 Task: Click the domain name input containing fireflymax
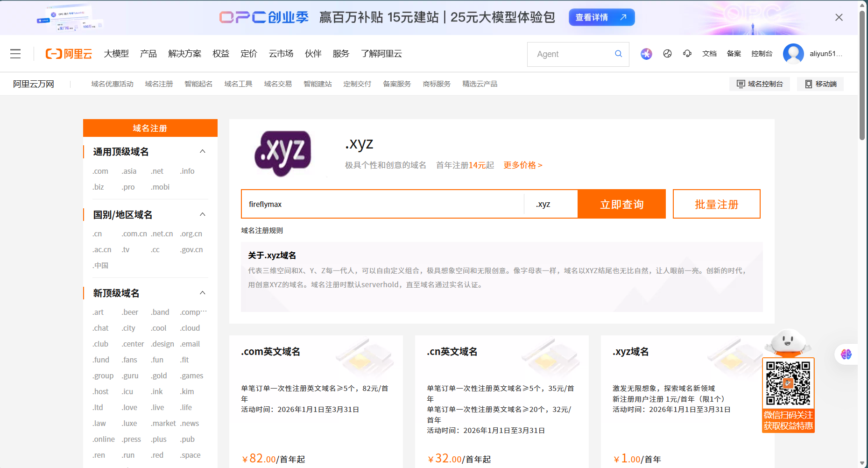click(x=383, y=204)
